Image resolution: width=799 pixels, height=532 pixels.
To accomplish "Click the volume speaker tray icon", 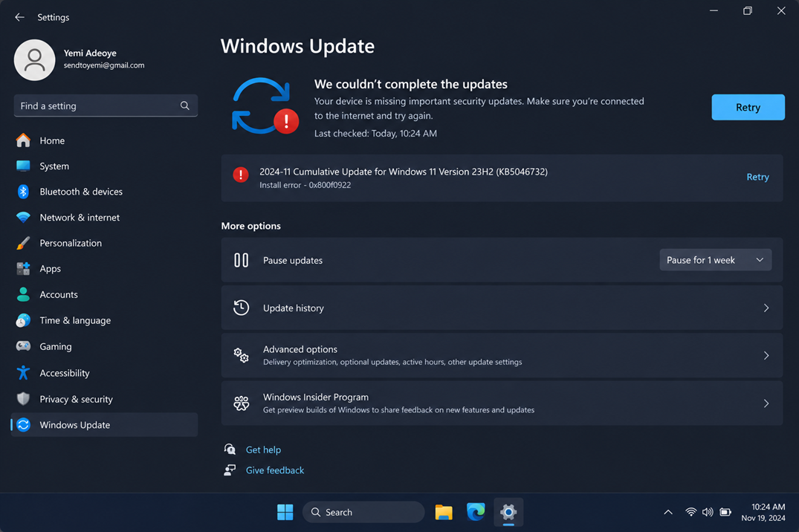I will tap(708, 512).
